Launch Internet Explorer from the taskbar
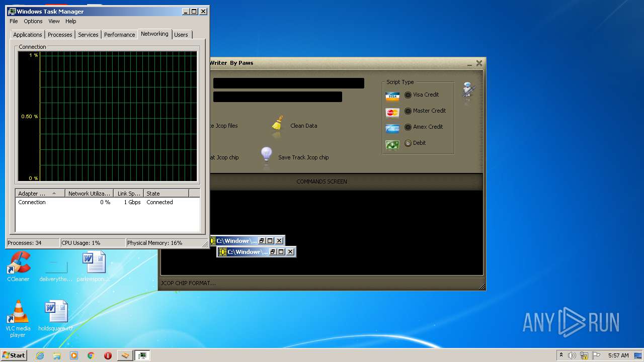This screenshot has width=644, height=362. [x=40, y=355]
